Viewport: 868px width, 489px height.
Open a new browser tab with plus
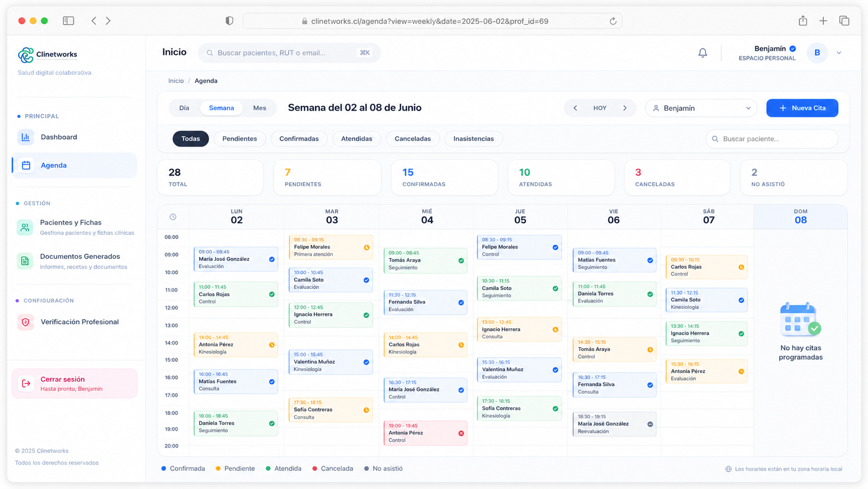(x=823, y=21)
